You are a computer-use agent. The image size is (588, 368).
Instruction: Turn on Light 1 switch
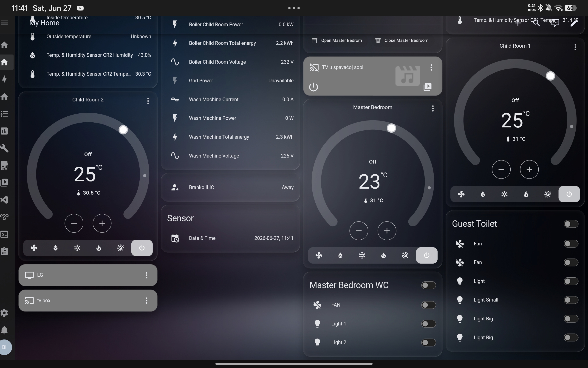428,324
